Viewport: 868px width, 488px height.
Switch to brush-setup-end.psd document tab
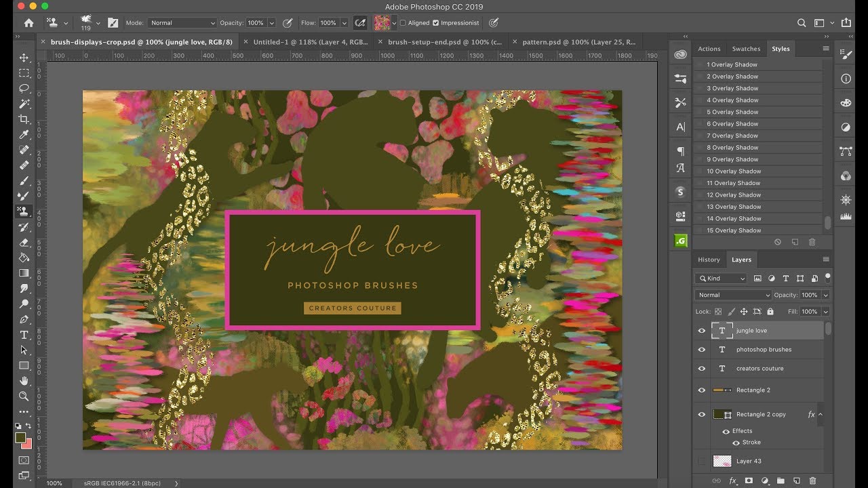coord(444,41)
